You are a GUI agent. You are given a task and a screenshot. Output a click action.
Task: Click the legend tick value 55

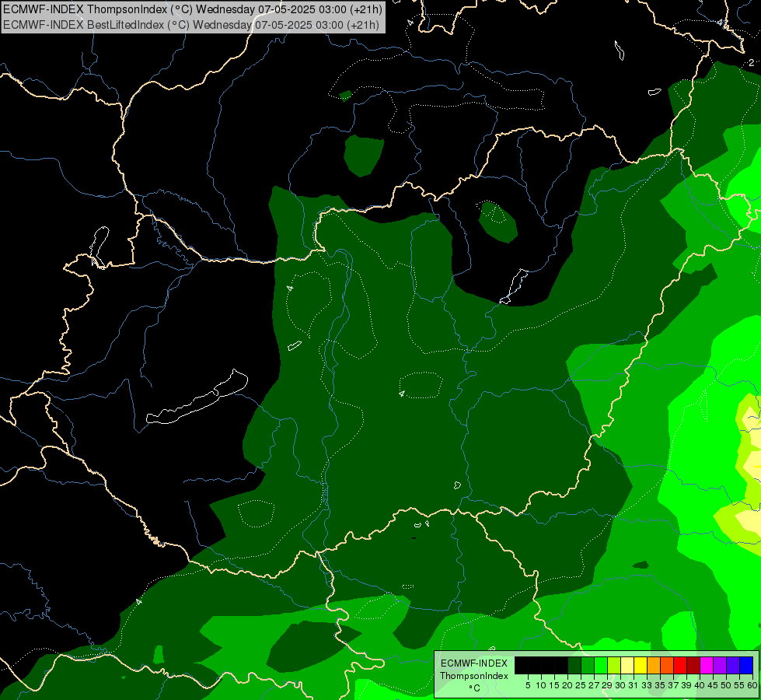click(739, 685)
